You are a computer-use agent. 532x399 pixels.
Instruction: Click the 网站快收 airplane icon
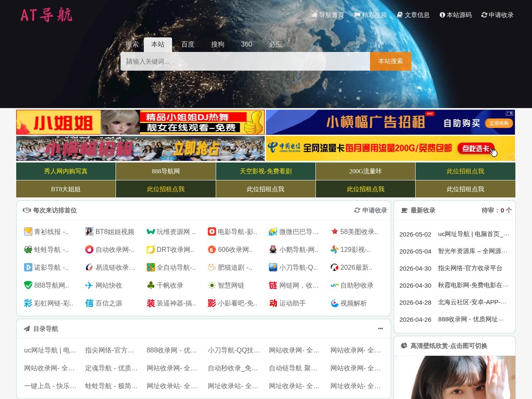point(89,285)
